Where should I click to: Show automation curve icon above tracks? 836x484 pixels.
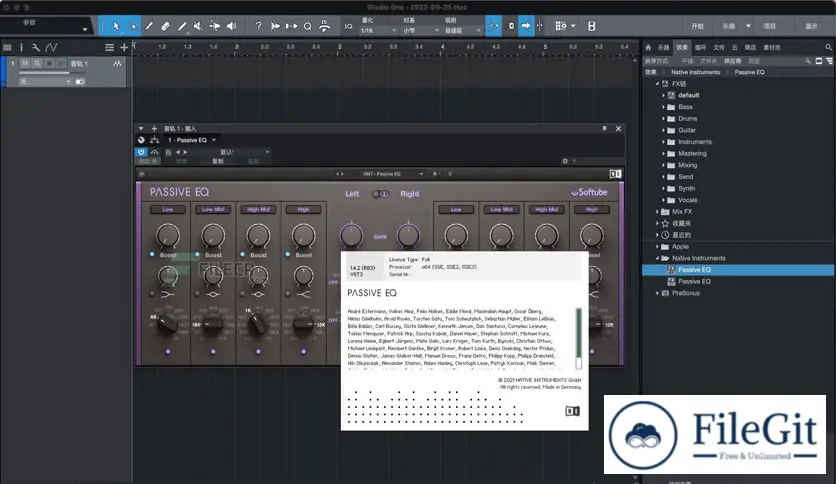coord(51,47)
